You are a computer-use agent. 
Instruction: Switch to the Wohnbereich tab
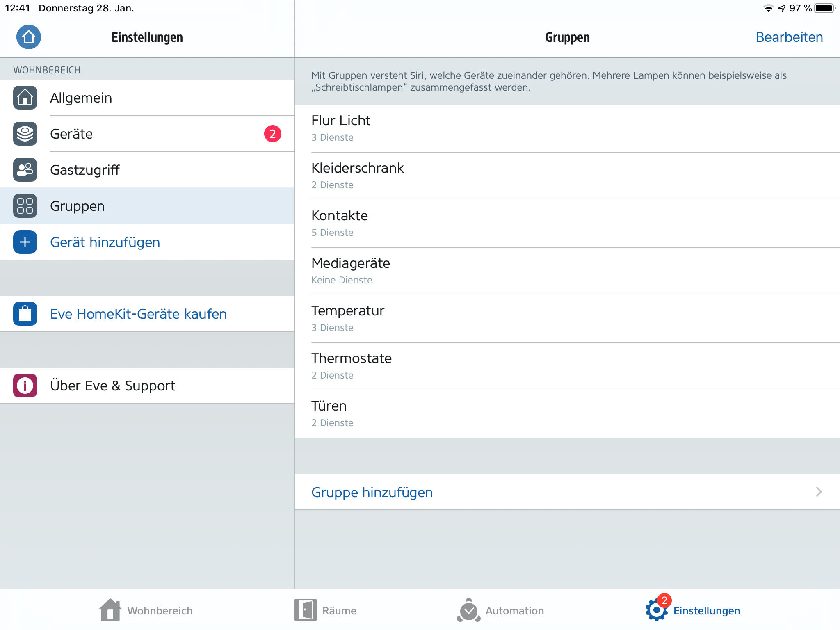[146, 610]
